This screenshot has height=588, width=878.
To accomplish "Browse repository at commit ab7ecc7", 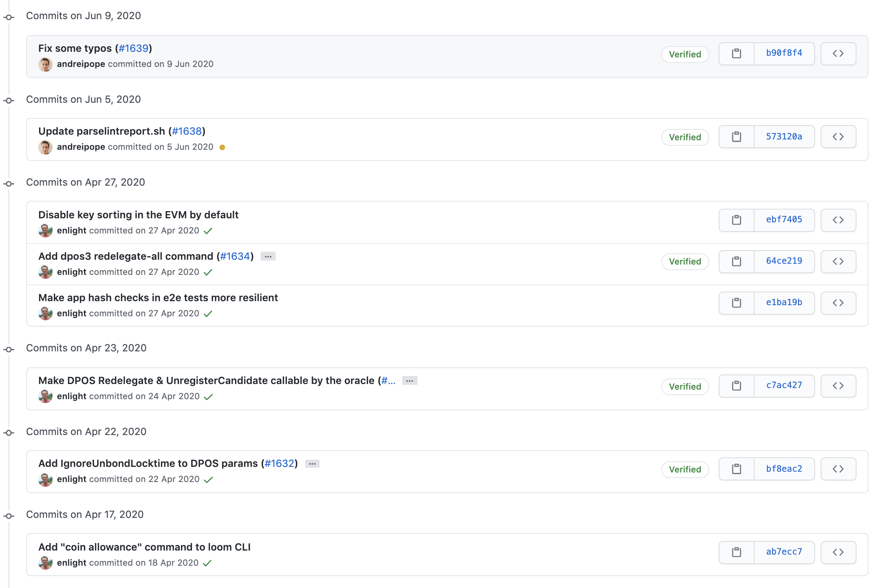I will [x=838, y=552].
